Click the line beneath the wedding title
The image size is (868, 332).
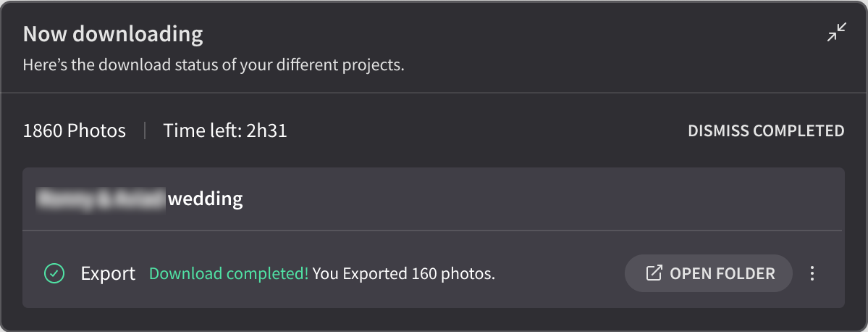coord(432,230)
